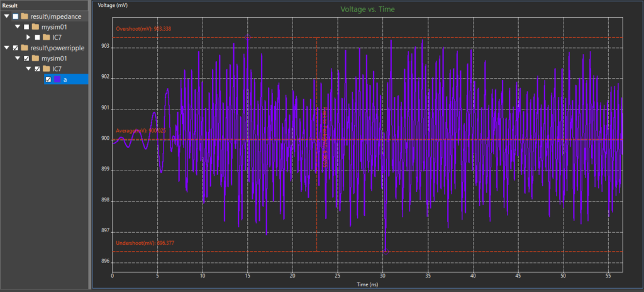Click the folder icon of checked IC7
644x292 pixels.
point(47,69)
